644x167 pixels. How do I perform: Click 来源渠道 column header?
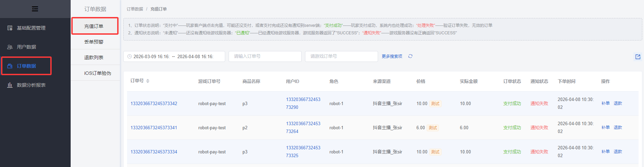pyautogui.click(x=382, y=81)
